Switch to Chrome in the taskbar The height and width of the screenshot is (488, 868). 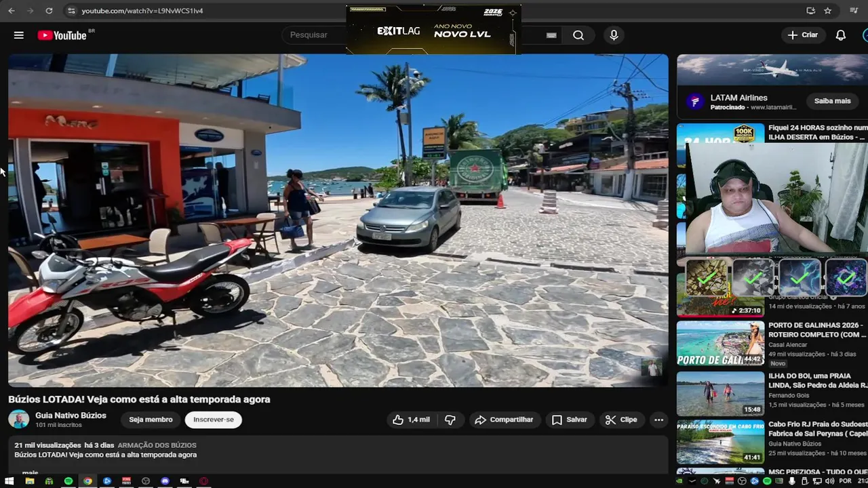(x=87, y=481)
